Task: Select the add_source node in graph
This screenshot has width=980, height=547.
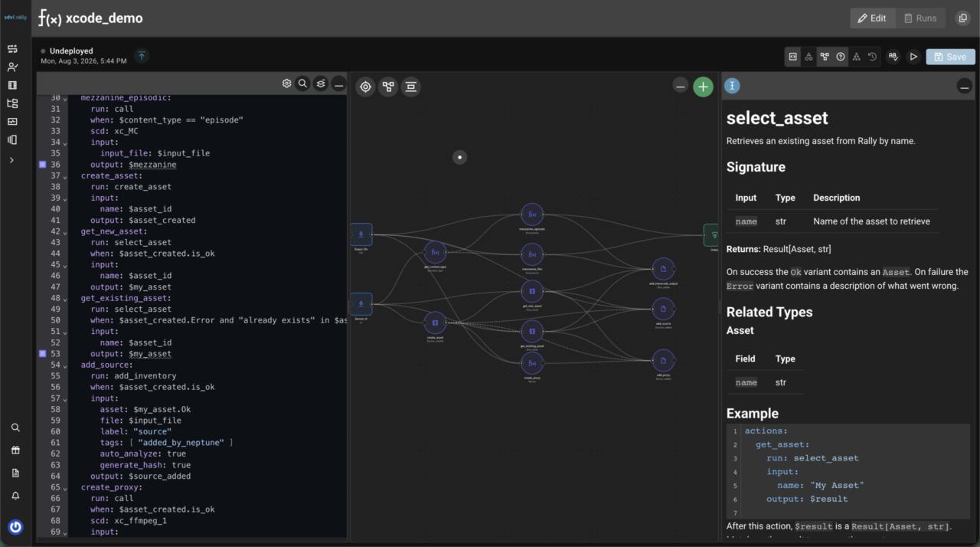Action: tap(663, 310)
